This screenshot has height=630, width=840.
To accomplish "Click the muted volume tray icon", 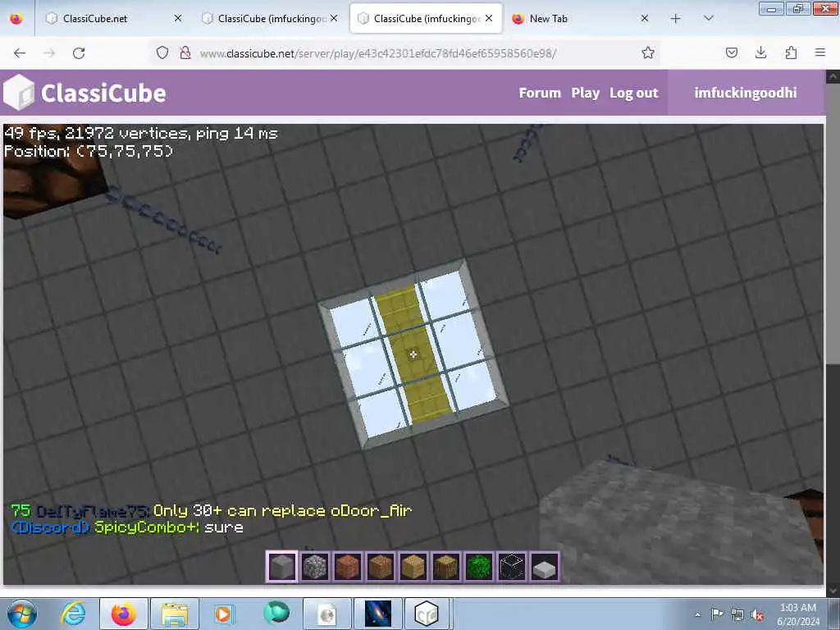I will click(x=757, y=615).
